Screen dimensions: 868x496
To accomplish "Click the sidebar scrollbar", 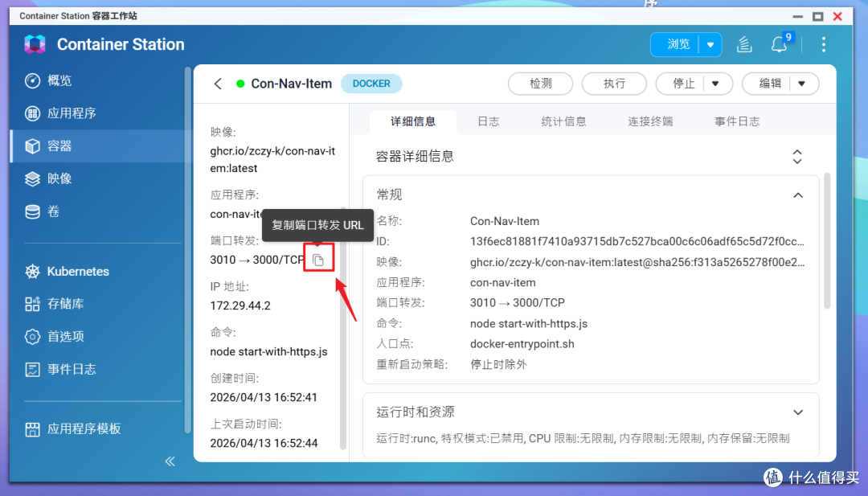I will [187, 249].
